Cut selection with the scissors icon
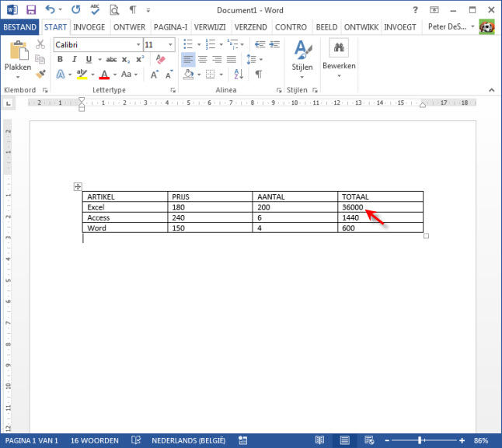502x448 pixels. coord(40,44)
